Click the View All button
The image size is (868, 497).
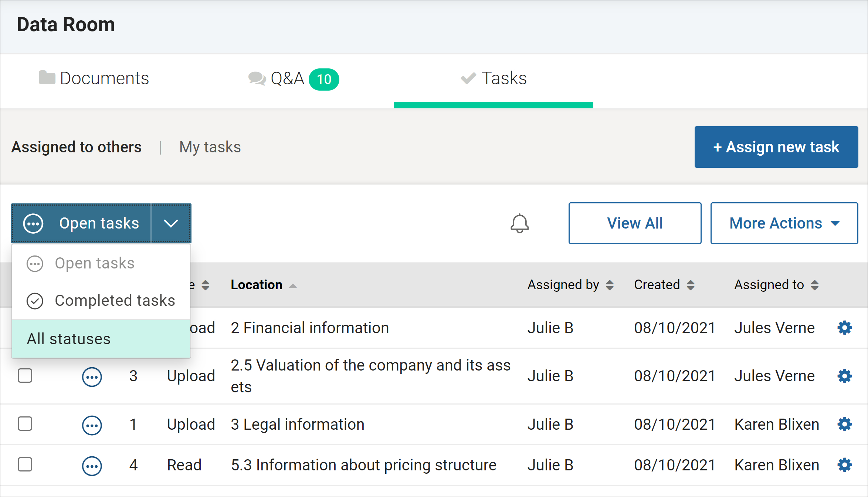pyautogui.click(x=635, y=223)
